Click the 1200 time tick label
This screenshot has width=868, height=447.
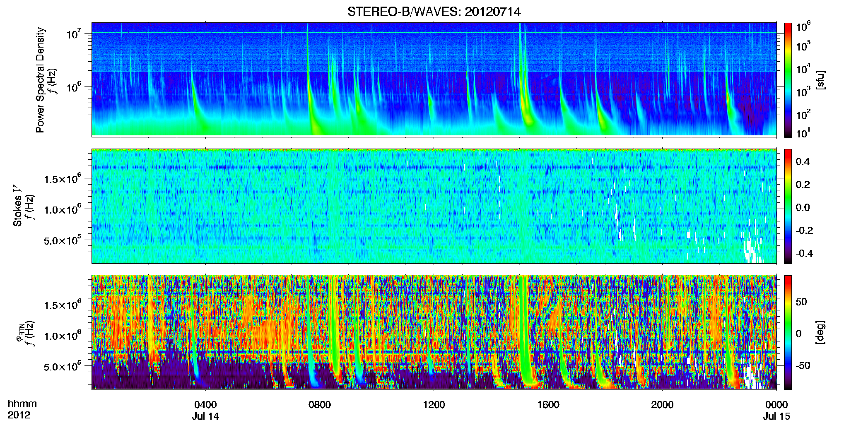pyautogui.click(x=434, y=404)
